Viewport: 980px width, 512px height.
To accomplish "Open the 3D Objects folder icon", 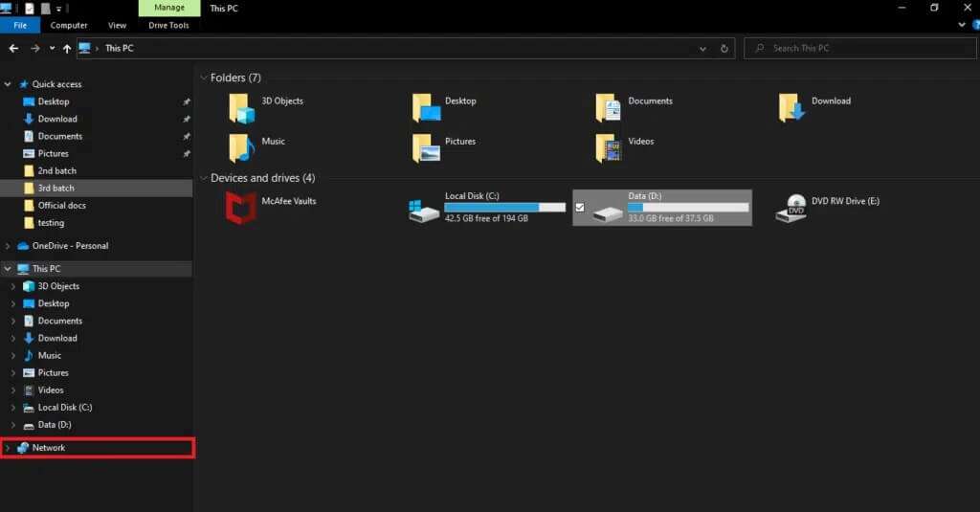I will coord(241,108).
